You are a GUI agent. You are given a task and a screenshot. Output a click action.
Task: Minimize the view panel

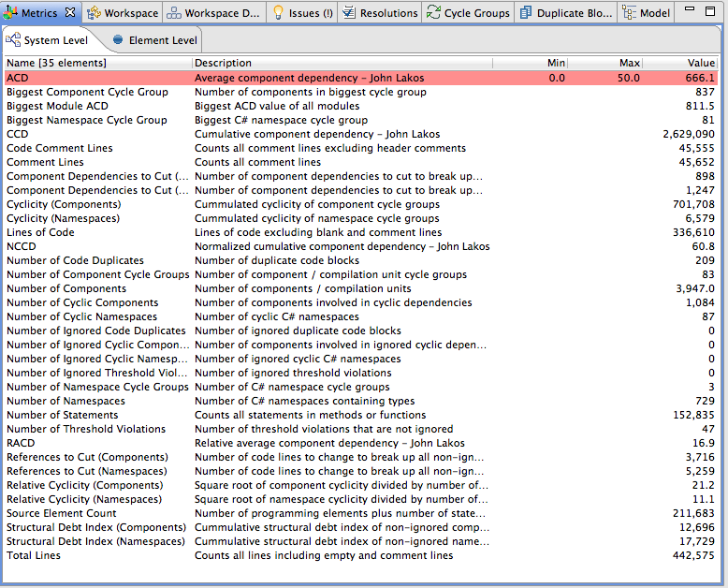pos(690,9)
